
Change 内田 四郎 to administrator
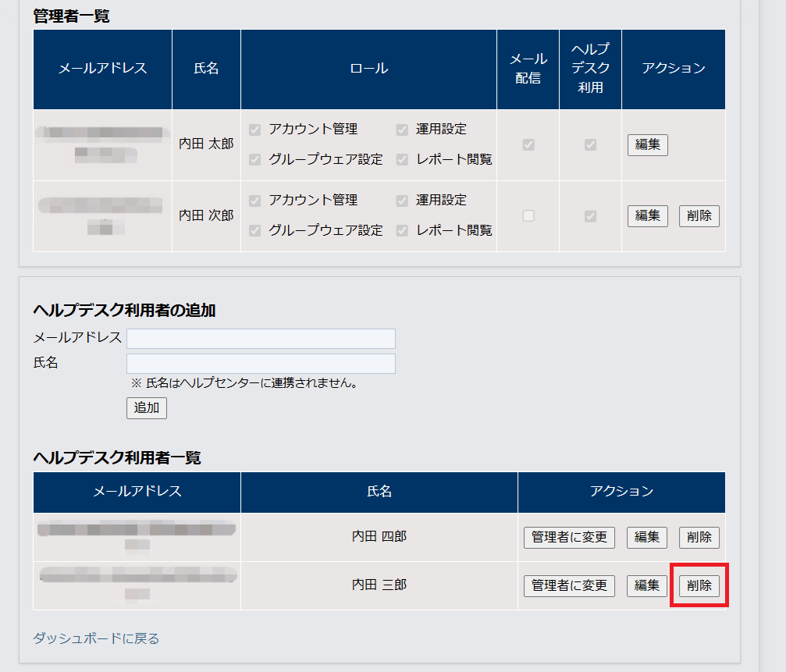[x=569, y=538]
